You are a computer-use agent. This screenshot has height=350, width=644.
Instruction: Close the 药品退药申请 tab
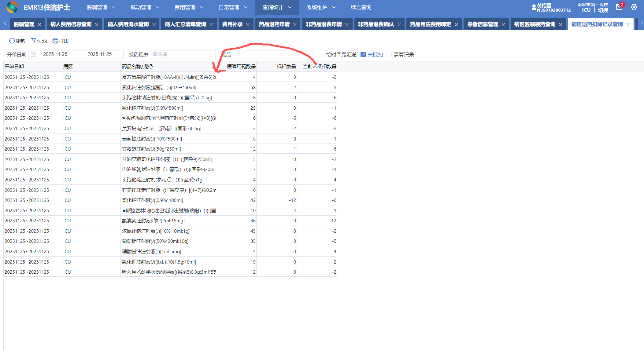pos(295,25)
